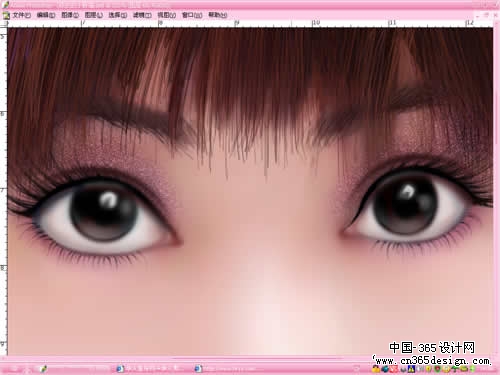The height and width of the screenshot is (375, 500).
Task: Open the 帮助 (Help) menu
Action: tap(218, 15)
